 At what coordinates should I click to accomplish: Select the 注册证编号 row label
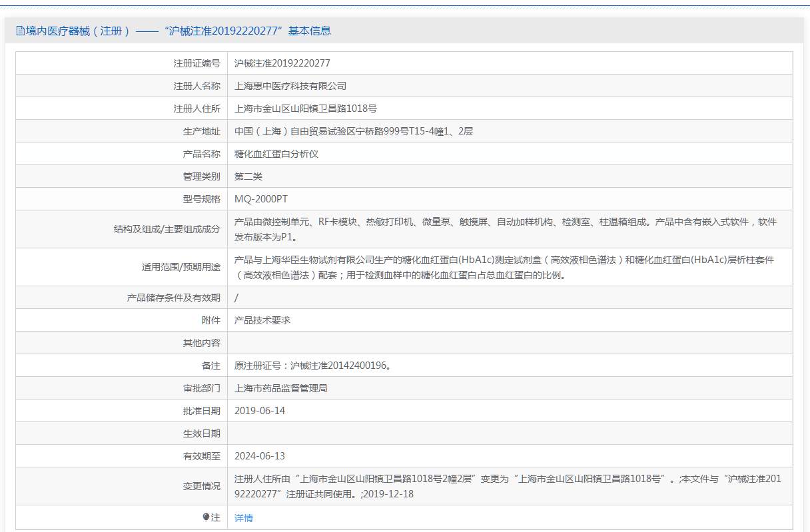[x=197, y=63]
